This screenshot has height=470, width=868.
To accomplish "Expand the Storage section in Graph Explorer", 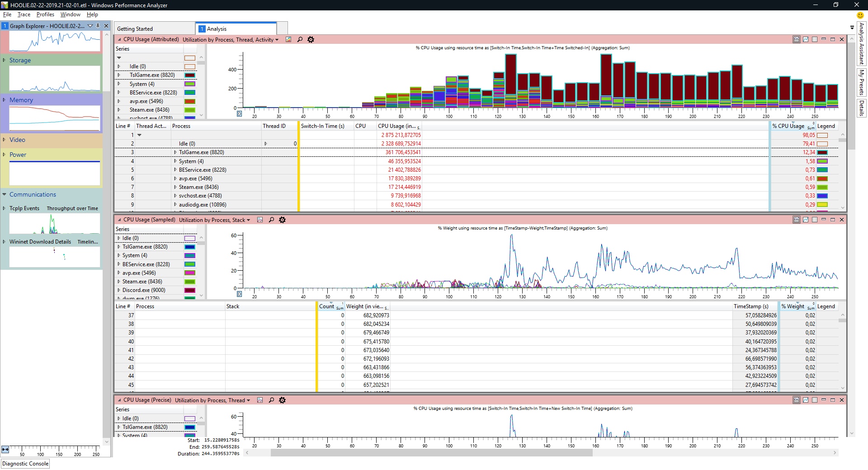I will point(4,60).
